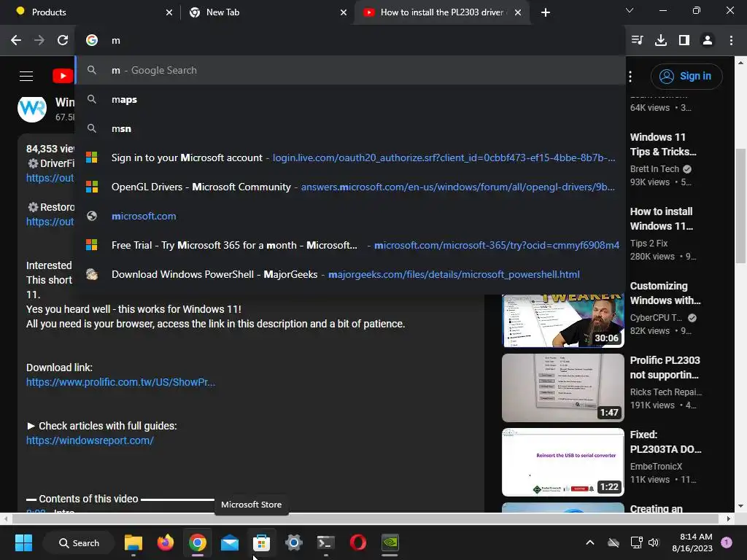Open the prolific.com.tw download link
Image resolution: width=747 pixels, height=560 pixels.
coord(120,382)
